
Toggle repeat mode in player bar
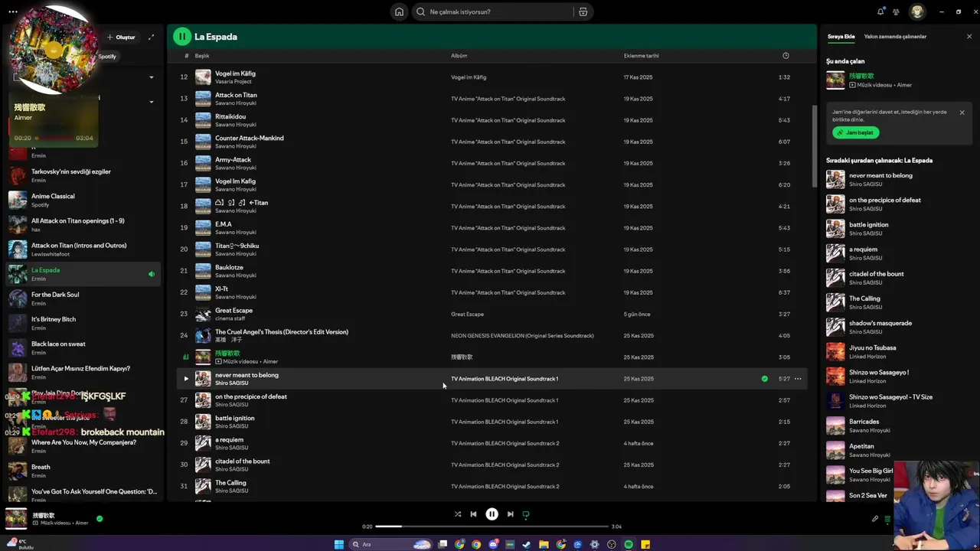(526, 514)
